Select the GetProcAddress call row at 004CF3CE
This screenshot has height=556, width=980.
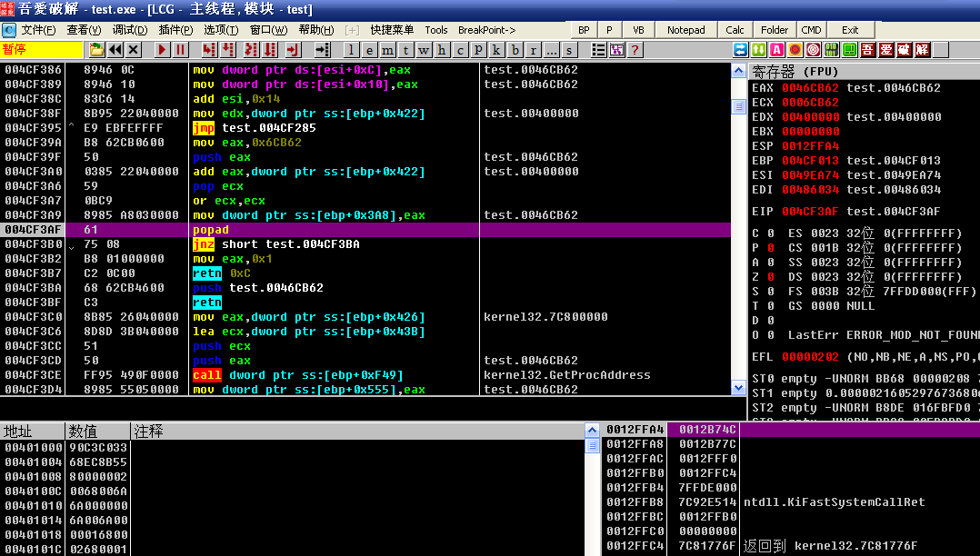365,375
